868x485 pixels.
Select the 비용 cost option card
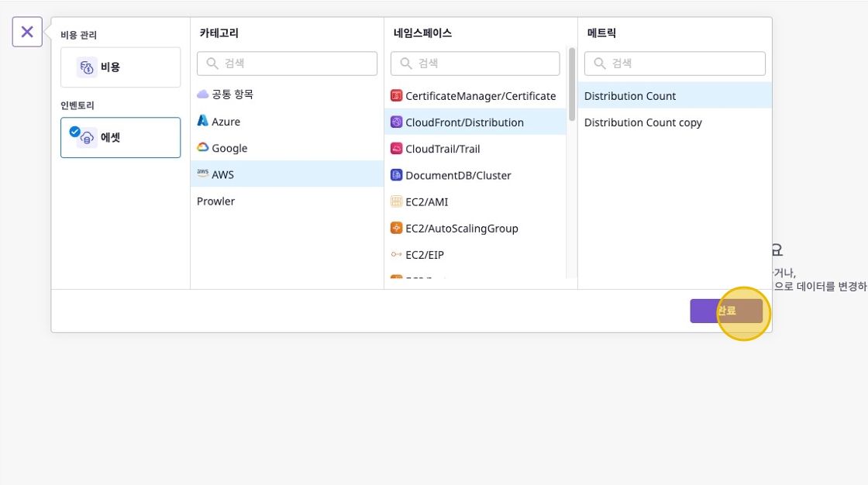pos(120,67)
